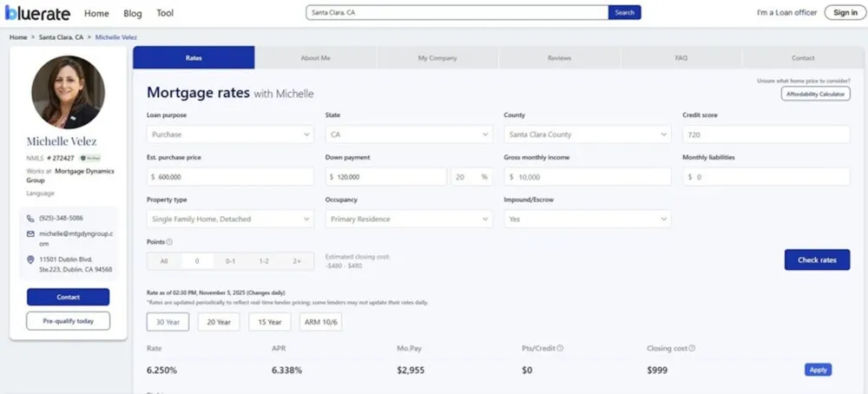
Task: Click the email envelope icon
Action: pos(31,233)
